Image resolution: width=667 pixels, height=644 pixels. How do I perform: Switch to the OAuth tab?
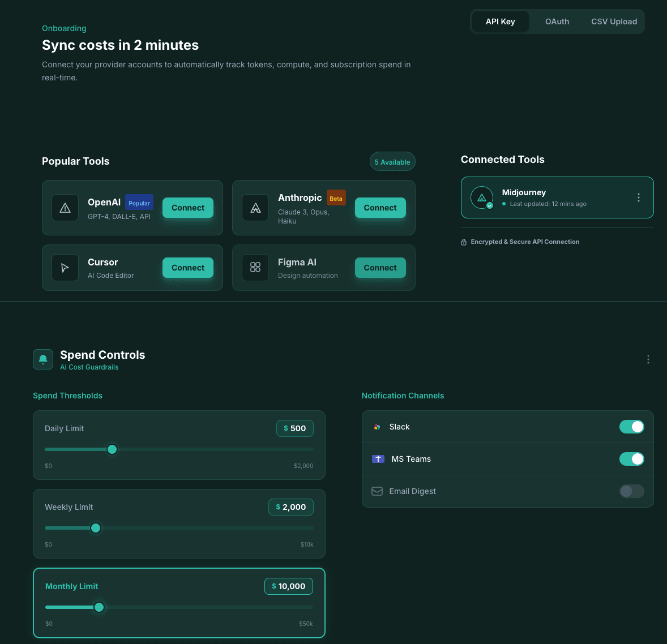pos(557,22)
